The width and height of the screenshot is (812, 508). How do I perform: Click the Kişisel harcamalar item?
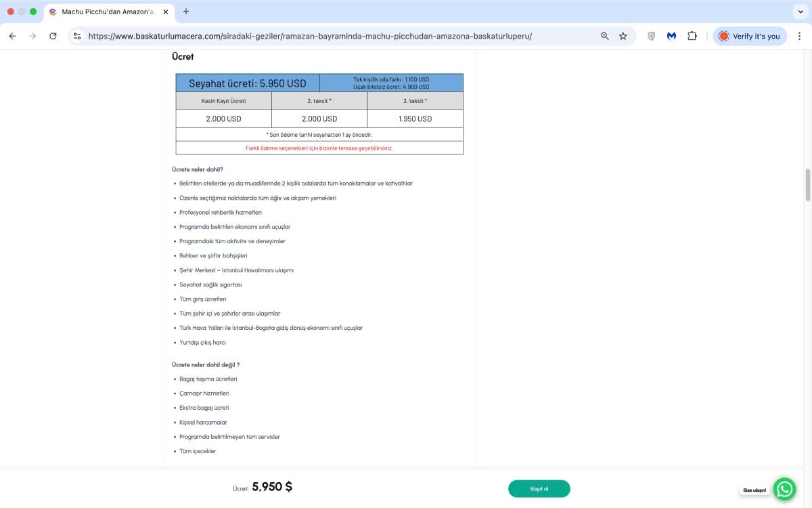point(203,423)
